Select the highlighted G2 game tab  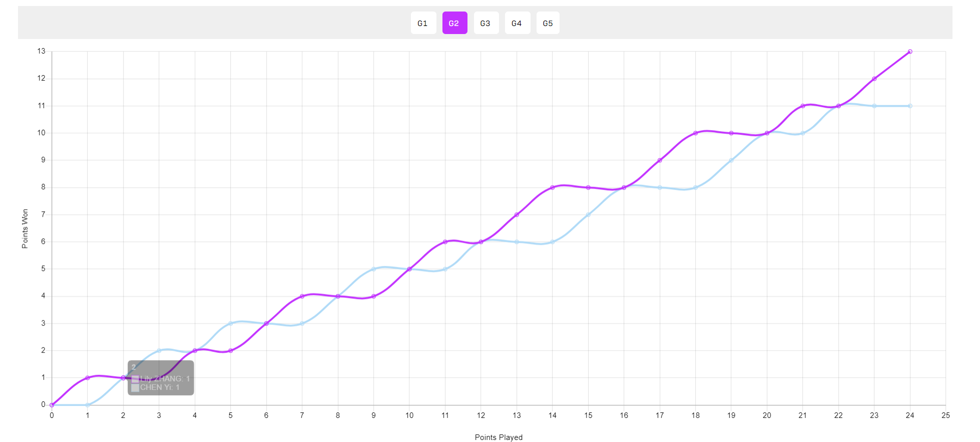[454, 23]
